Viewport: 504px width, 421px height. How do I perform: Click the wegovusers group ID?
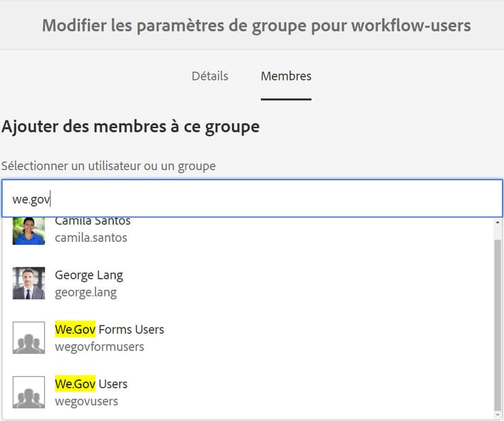pyautogui.click(x=86, y=401)
